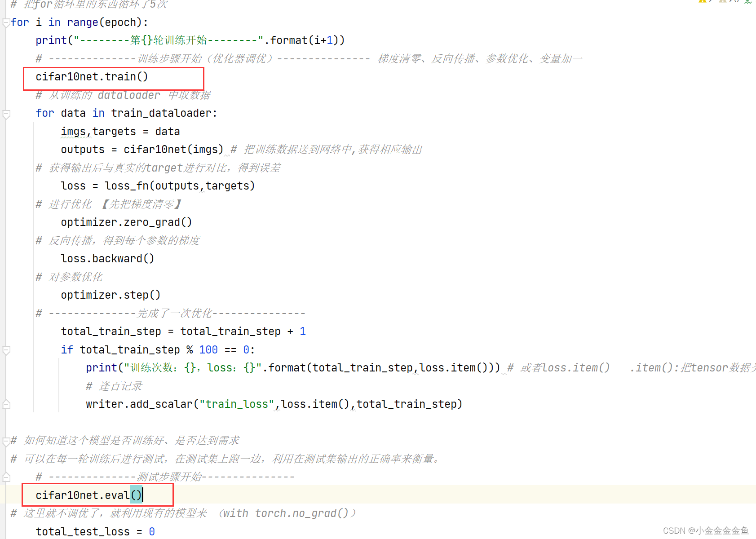The height and width of the screenshot is (539, 756).
Task: Click the 'writer.add_scalar' call
Action: click(274, 404)
